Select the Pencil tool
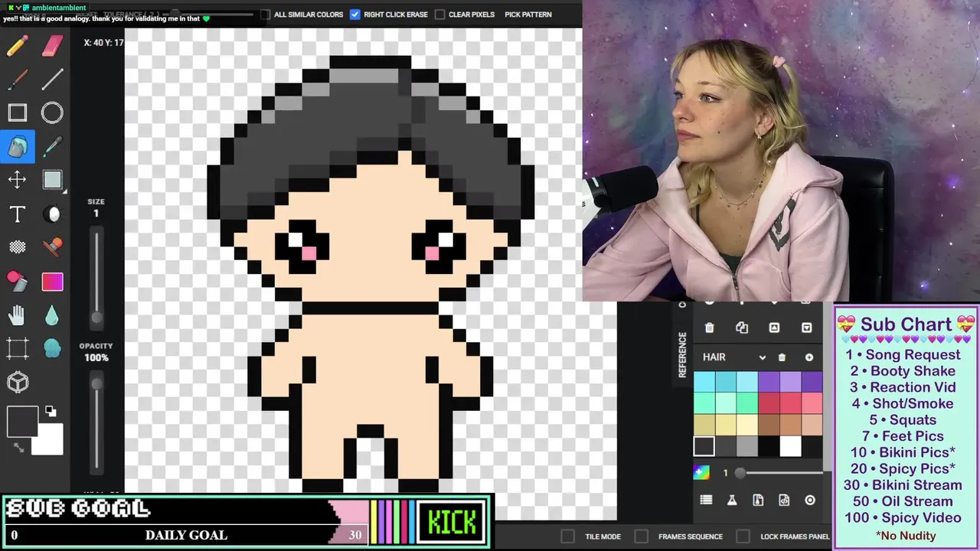This screenshot has width=980, height=551. [17, 46]
